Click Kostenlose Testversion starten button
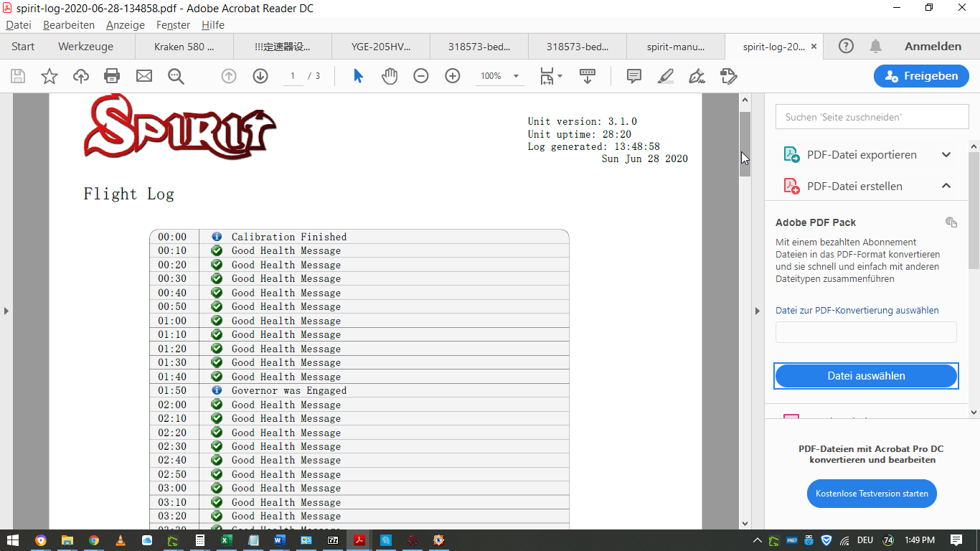This screenshot has height=551, width=980. coord(872,494)
